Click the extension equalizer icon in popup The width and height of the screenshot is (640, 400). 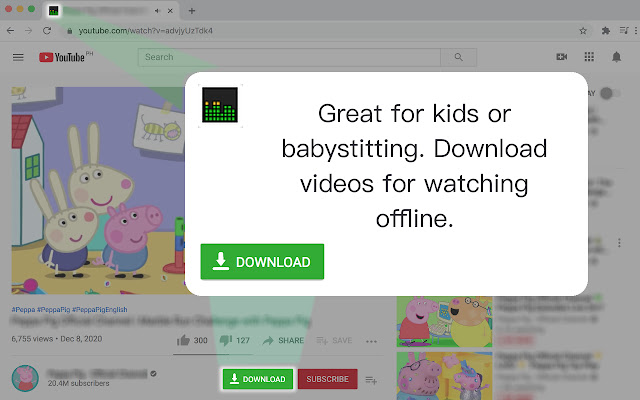(220, 105)
